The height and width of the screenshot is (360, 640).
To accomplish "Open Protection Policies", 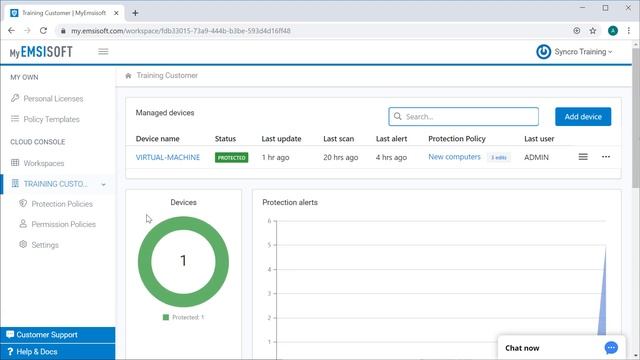I will point(62,204).
